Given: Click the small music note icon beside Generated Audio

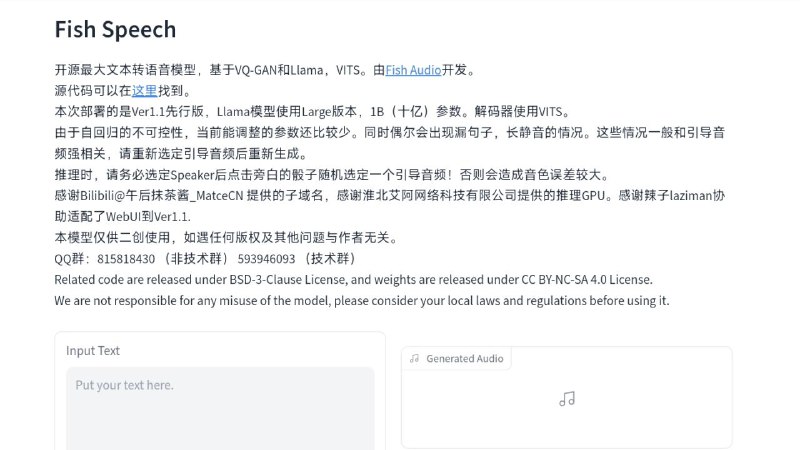Looking at the screenshot, I should tap(414, 359).
